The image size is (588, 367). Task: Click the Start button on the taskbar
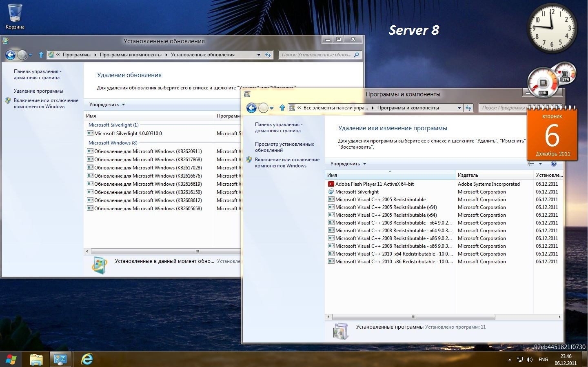pos(11,359)
